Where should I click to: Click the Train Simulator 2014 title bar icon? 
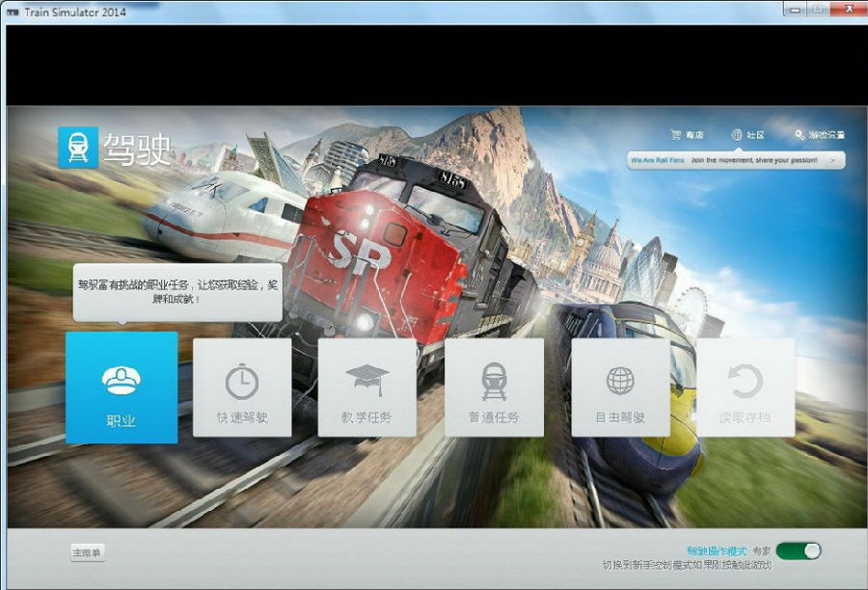[13, 12]
